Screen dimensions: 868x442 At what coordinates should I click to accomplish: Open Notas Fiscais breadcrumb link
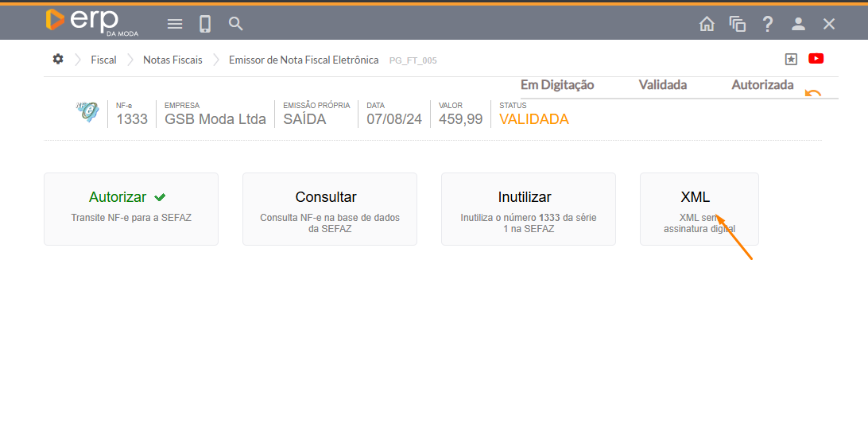click(172, 60)
